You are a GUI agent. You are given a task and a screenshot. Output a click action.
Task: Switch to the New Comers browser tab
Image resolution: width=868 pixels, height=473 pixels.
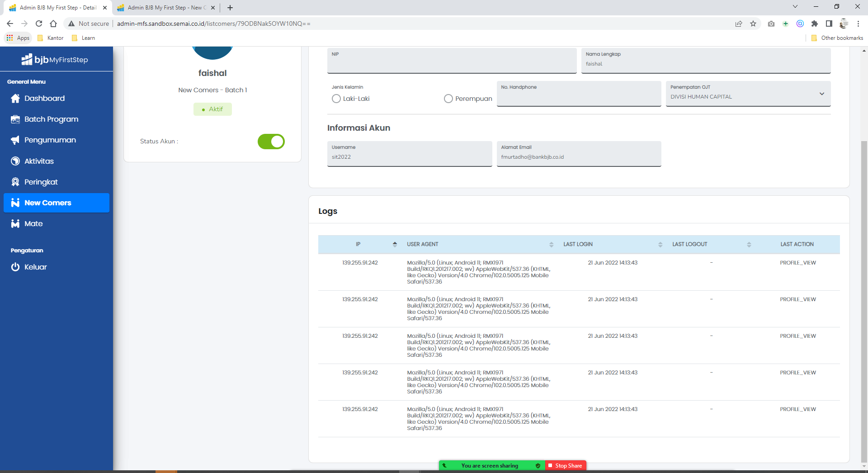point(166,8)
